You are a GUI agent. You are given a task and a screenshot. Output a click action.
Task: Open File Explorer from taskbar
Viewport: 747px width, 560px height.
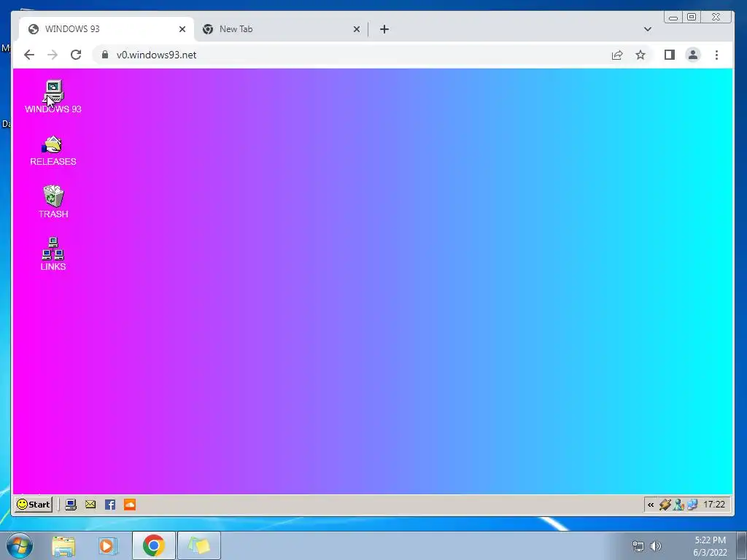pyautogui.click(x=63, y=545)
